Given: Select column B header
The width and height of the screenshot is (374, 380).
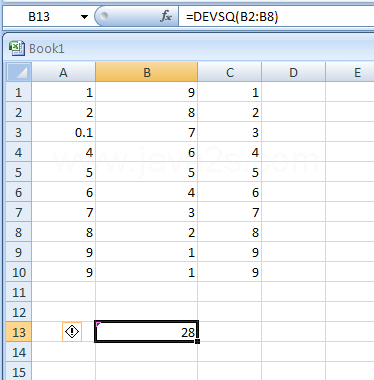Looking at the screenshot, I should click(147, 72).
